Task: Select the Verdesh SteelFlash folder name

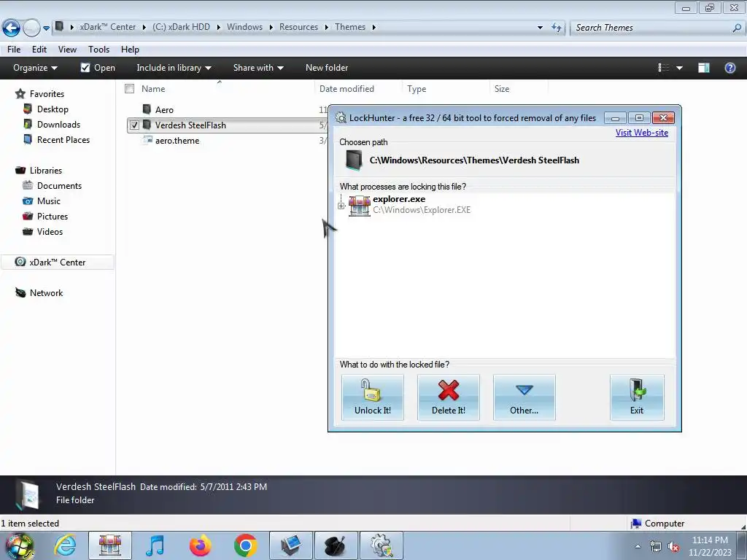Action: pos(190,125)
